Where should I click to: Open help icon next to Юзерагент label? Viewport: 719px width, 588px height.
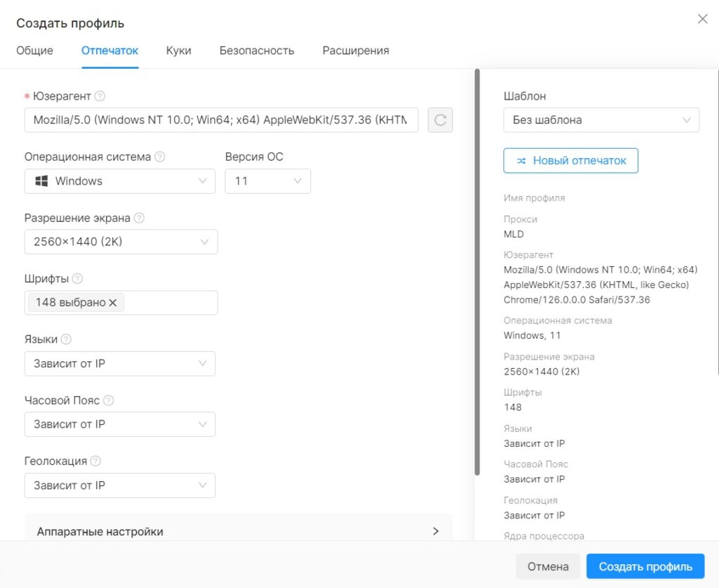[100, 96]
